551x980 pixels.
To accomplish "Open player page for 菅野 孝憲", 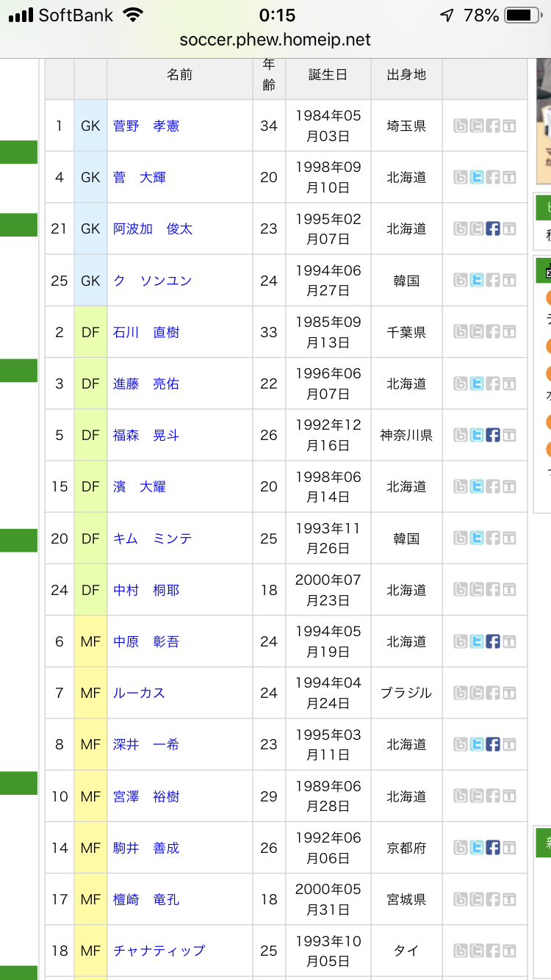I will 146,126.
